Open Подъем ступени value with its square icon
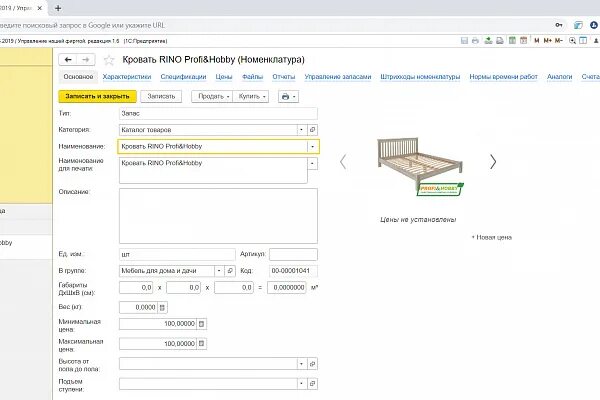600x400 pixels. click(312, 384)
